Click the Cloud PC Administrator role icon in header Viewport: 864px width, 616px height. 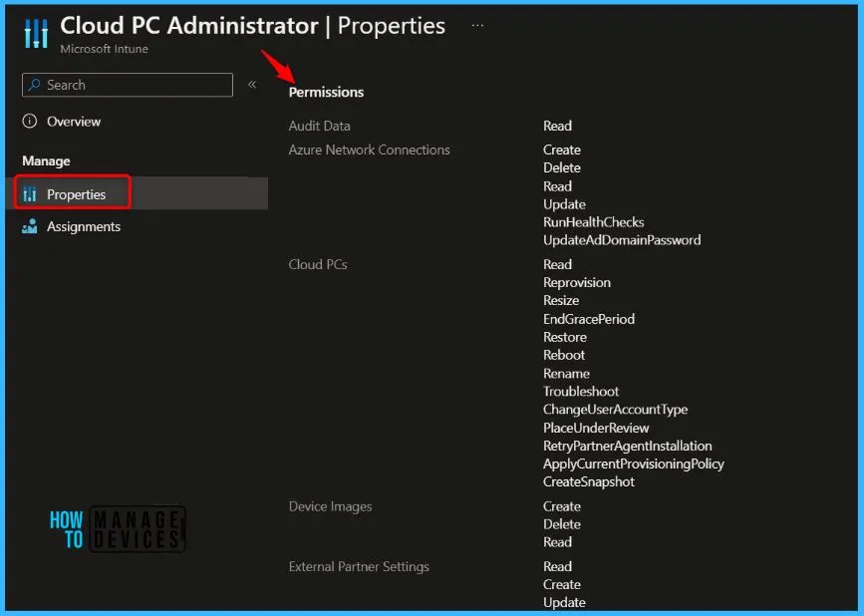tap(36, 34)
